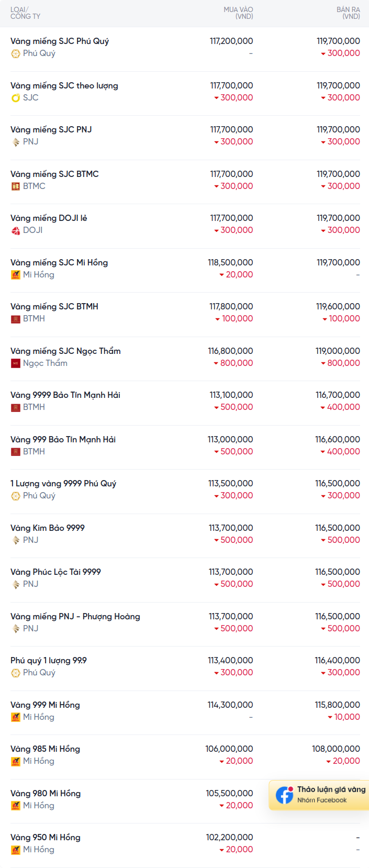369x868 pixels.
Task: Click the Facebook icon in discussion banner
Action: pyautogui.click(x=285, y=795)
